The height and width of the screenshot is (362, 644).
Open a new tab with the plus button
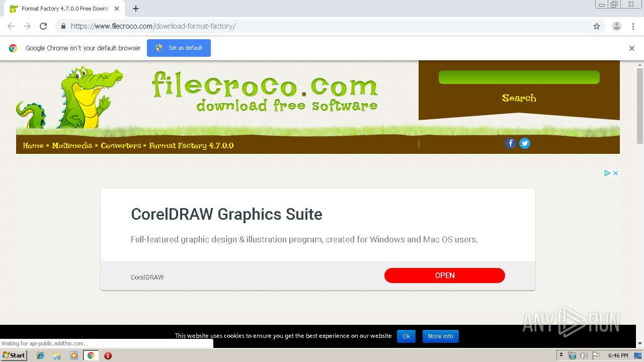pos(136,9)
